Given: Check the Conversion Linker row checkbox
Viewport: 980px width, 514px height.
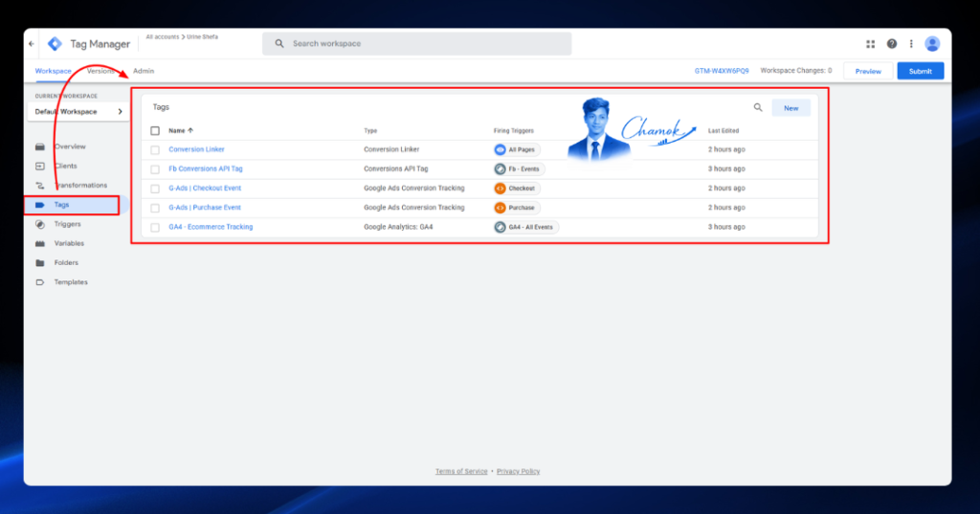Looking at the screenshot, I should (155, 150).
